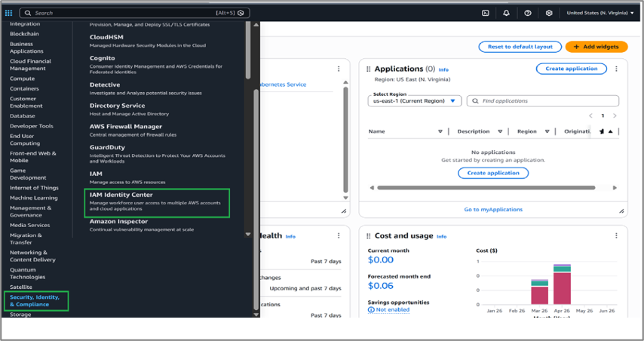Open the settings gear icon
The width and height of the screenshot is (644, 341).
pos(549,13)
